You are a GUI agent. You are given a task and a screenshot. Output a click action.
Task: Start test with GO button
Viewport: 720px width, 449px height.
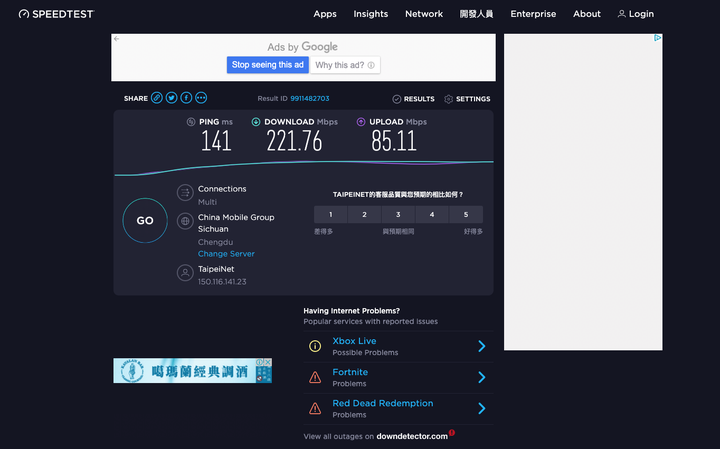click(x=145, y=220)
